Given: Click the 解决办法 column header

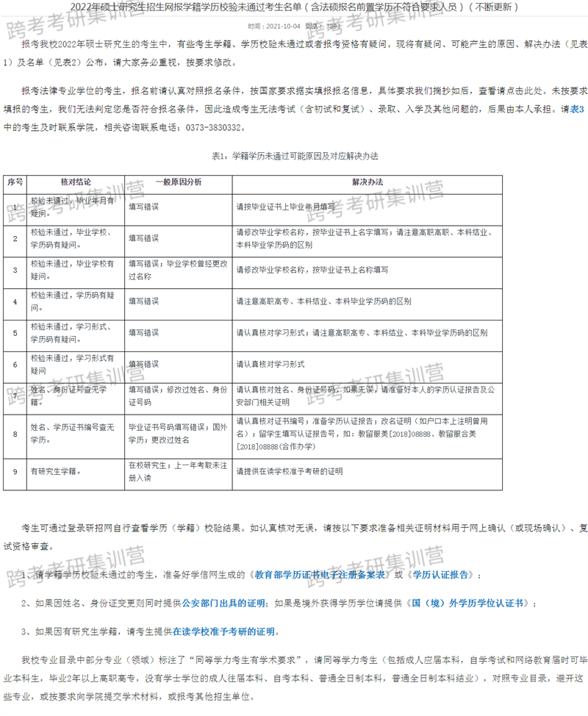Looking at the screenshot, I should click(367, 182).
